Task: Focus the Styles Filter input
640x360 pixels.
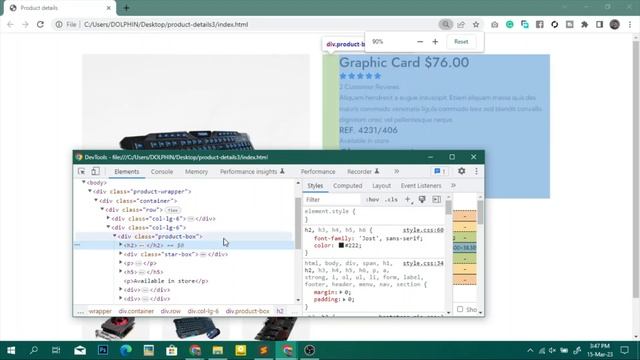Action: (333, 200)
